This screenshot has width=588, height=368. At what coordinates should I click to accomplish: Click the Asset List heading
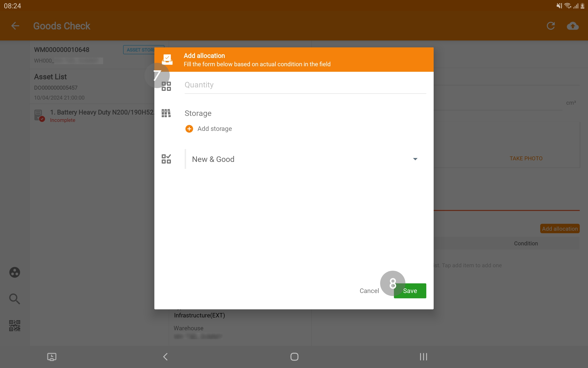50,77
